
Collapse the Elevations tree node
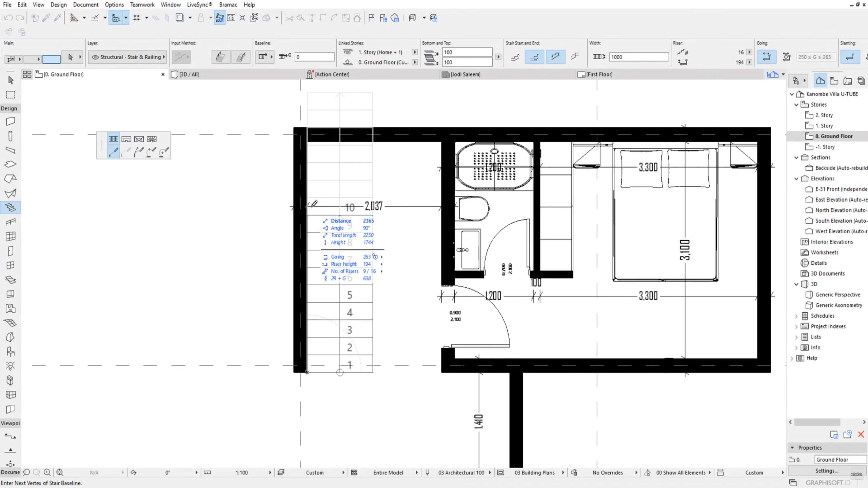pos(796,179)
